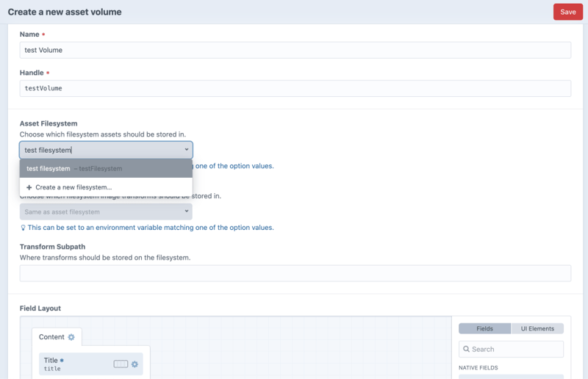Click the Transform Subpath input field
Viewport: 588px width, 379px height.
click(295, 273)
